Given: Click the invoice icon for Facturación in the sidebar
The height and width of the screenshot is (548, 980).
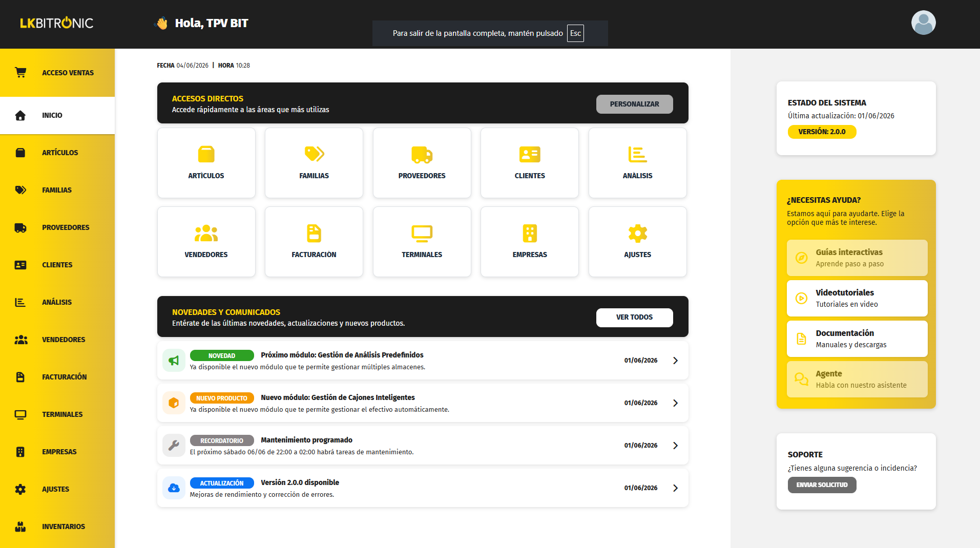Looking at the screenshot, I should [x=20, y=377].
